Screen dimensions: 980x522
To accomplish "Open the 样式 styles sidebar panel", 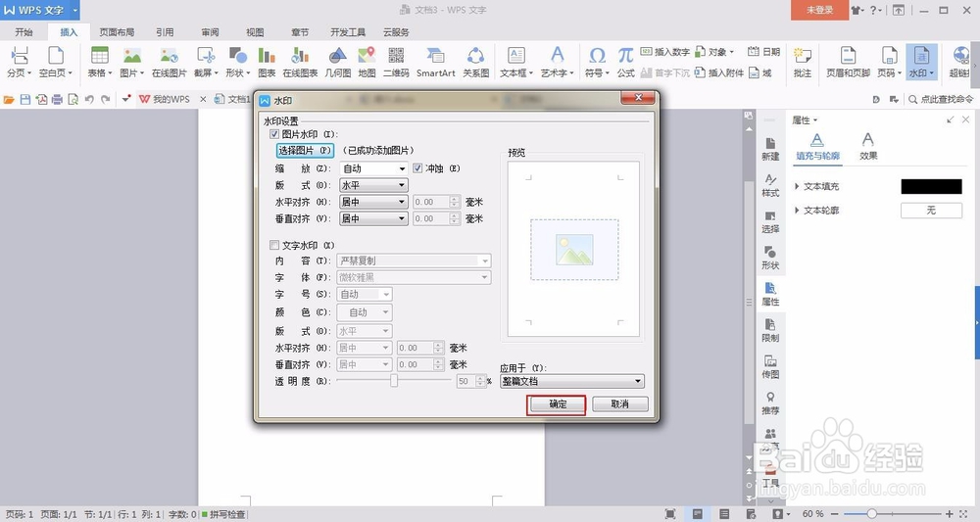I will [770, 185].
